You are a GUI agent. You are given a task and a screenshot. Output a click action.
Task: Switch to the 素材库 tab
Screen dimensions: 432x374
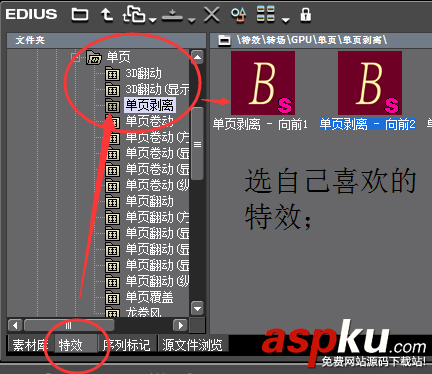[30, 345]
